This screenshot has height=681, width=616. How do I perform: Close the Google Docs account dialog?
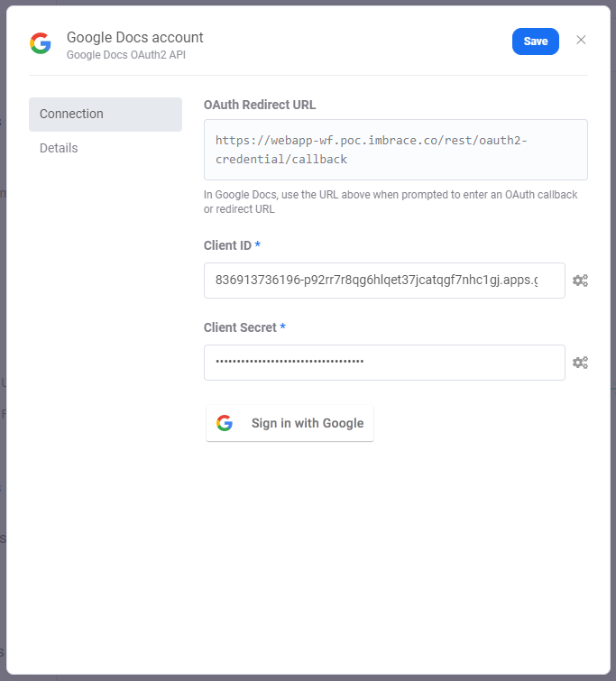point(581,40)
